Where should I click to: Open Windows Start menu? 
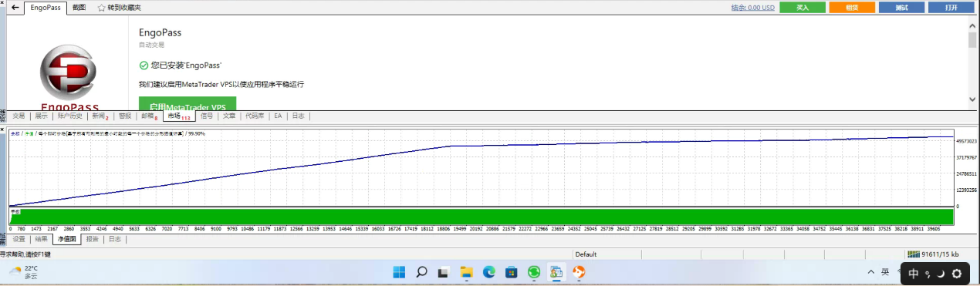click(x=399, y=272)
